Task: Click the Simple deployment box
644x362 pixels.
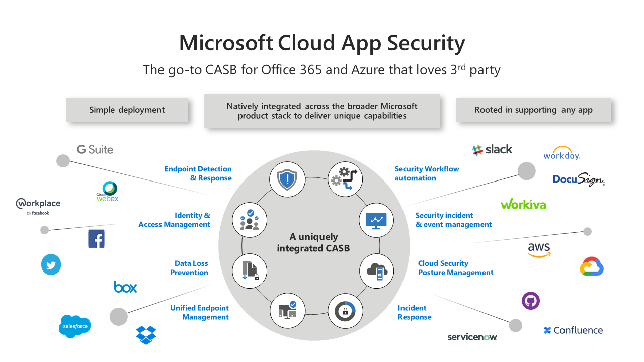Action: point(127,109)
